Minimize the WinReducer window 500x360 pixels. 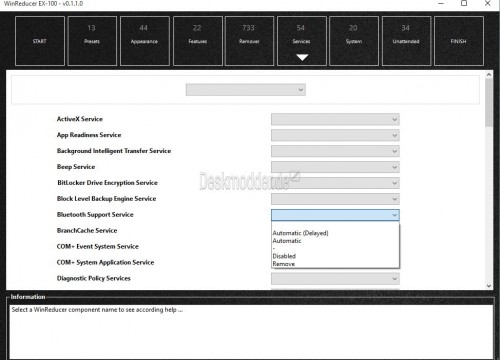click(441, 4)
